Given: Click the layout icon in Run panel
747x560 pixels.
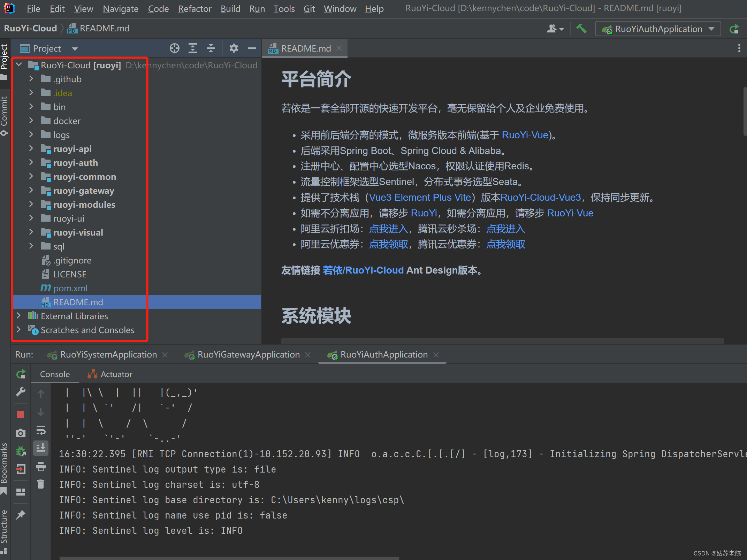Looking at the screenshot, I should tap(21, 492).
